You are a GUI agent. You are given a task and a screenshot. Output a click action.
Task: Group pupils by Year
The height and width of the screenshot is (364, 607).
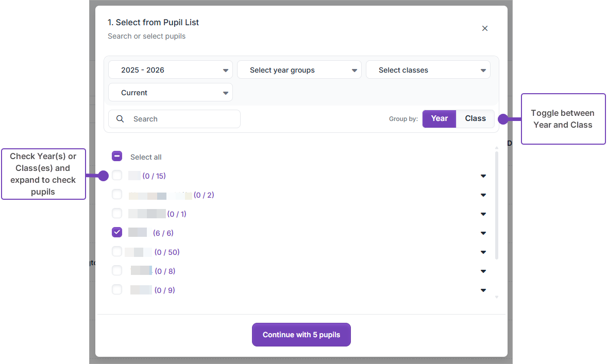click(x=439, y=118)
